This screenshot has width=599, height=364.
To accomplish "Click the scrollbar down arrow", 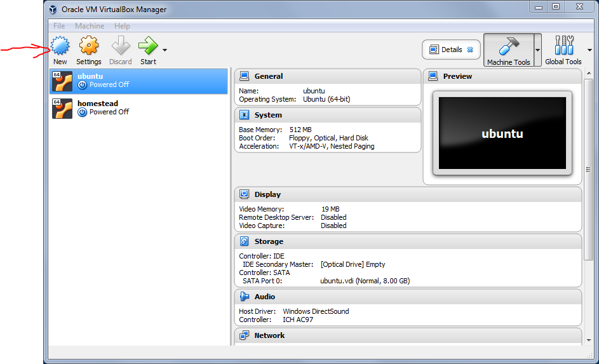I will click(x=589, y=340).
